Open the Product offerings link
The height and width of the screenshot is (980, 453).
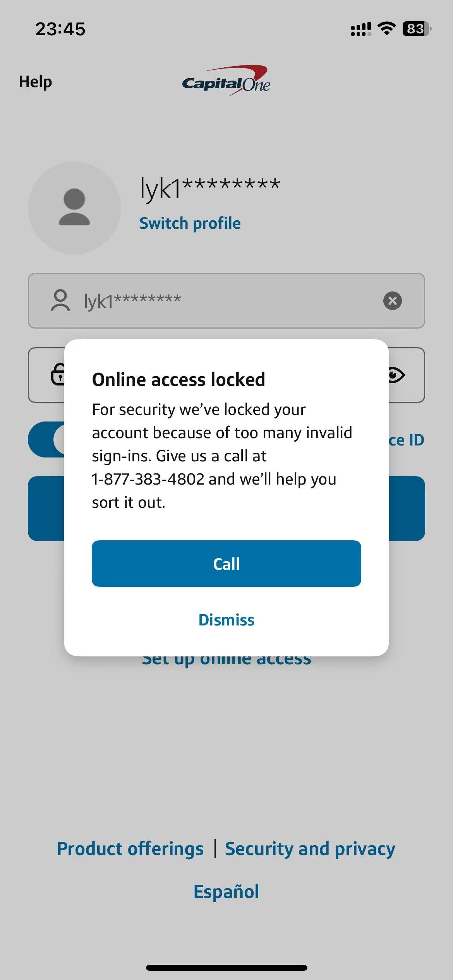coord(130,849)
